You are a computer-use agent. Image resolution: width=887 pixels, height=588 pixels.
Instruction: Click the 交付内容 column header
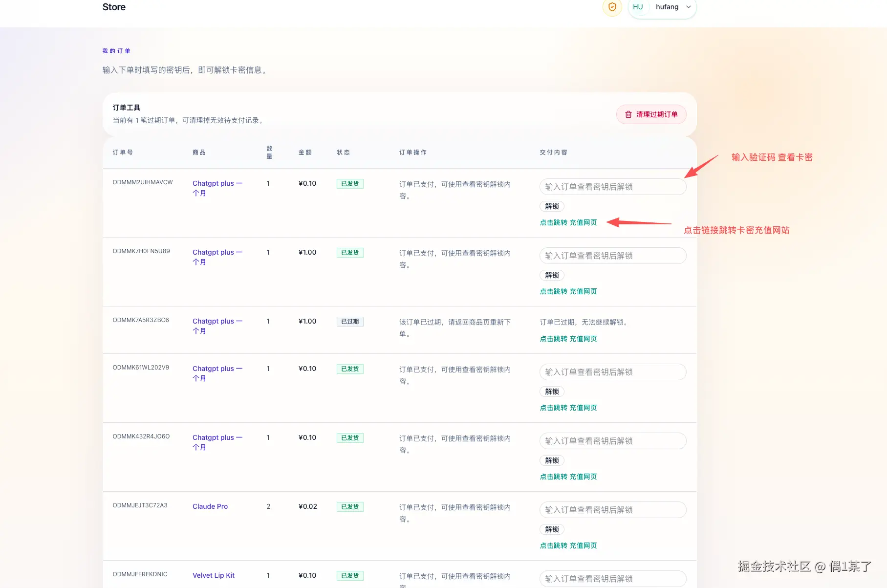[x=553, y=152]
